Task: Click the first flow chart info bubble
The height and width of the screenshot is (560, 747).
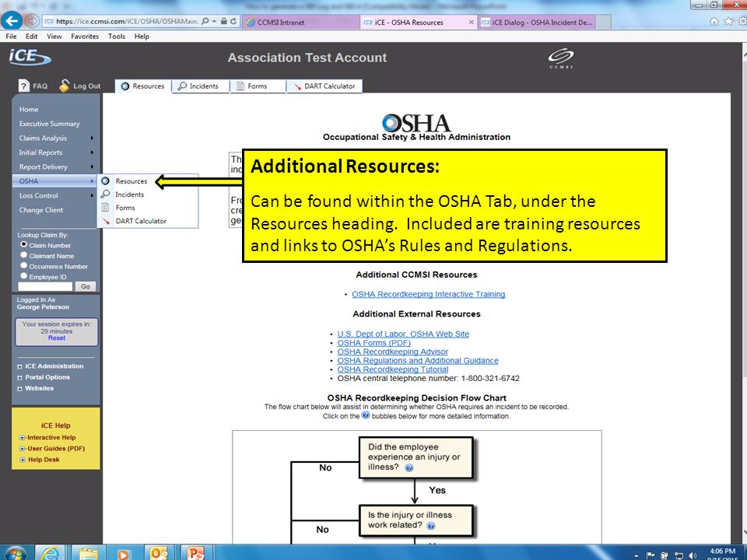Action: pyautogui.click(x=409, y=467)
